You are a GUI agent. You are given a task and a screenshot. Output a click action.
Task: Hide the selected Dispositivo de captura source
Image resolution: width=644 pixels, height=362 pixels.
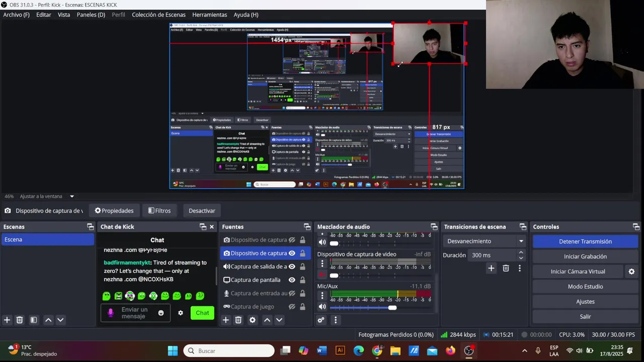coord(292,253)
